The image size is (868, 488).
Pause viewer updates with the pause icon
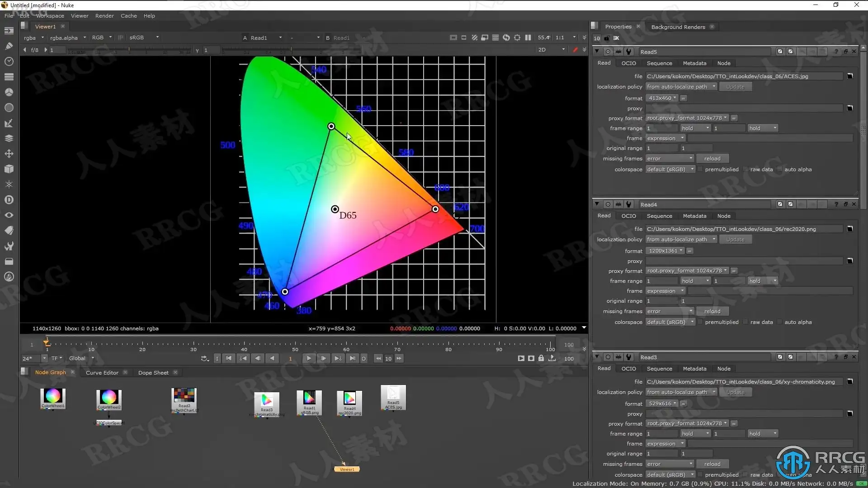point(528,38)
